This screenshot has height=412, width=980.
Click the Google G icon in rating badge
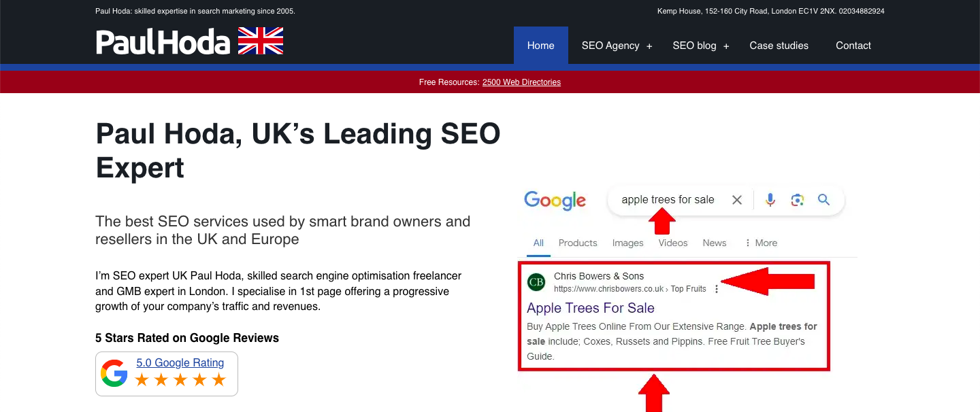114,373
